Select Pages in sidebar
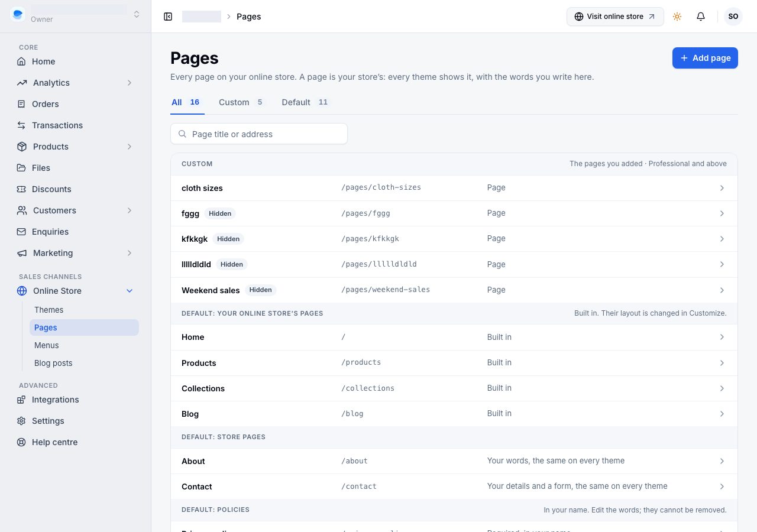The image size is (757, 532). 84,327
